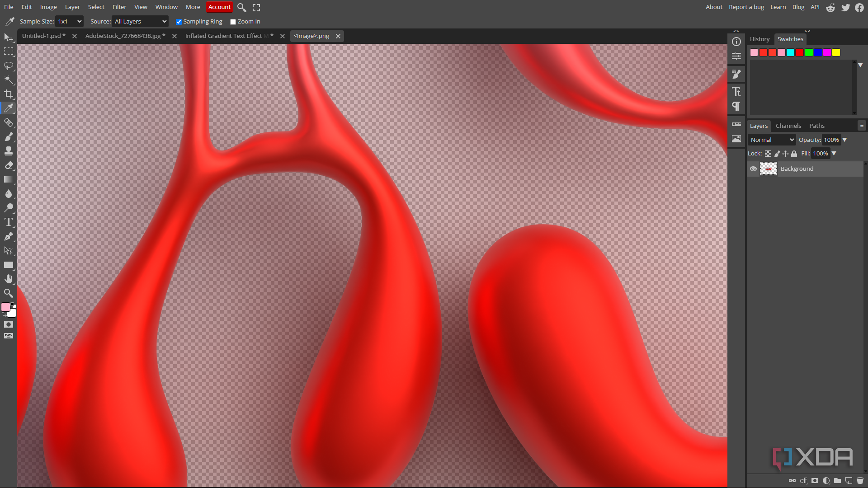
Task: Activate the Hand tool
Action: coord(9,279)
